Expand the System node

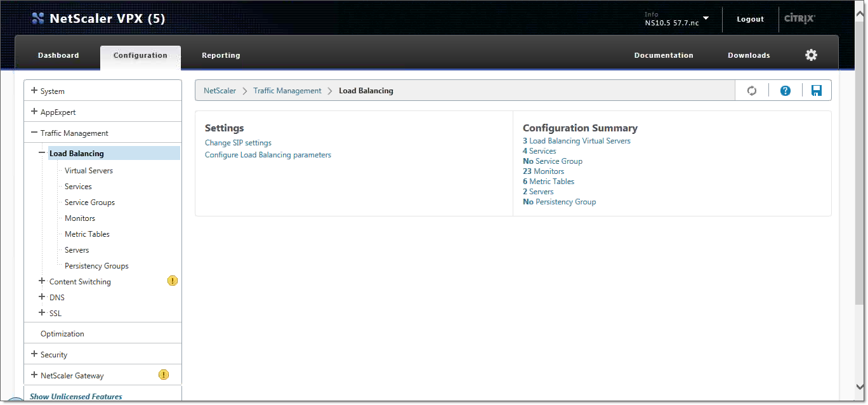click(x=34, y=91)
